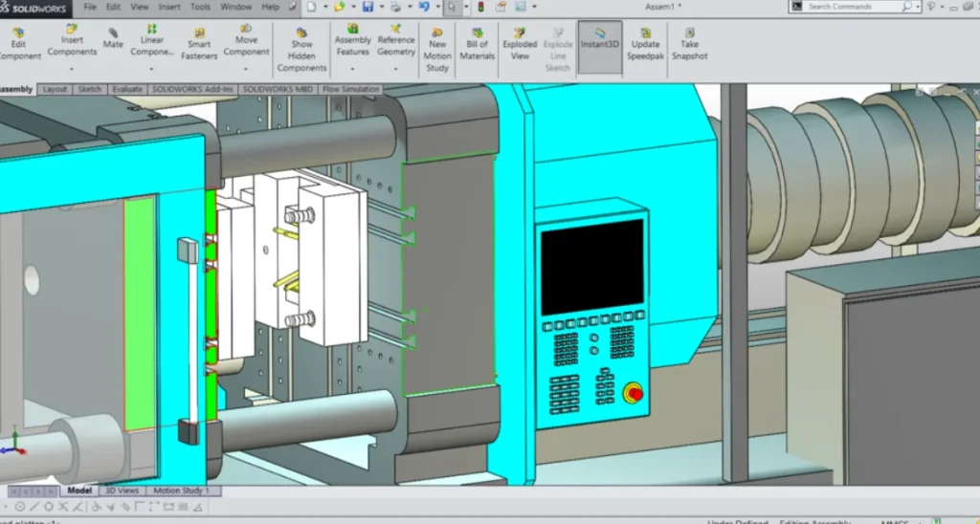Click the Save icon
The width and height of the screenshot is (980, 524).
(x=367, y=7)
